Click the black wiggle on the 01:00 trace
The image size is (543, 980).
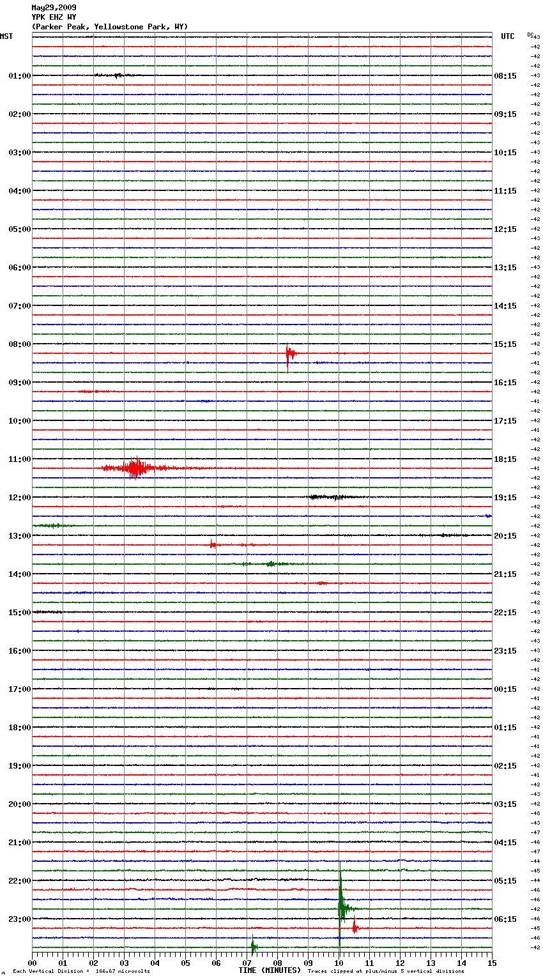pyautogui.click(x=118, y=75)
